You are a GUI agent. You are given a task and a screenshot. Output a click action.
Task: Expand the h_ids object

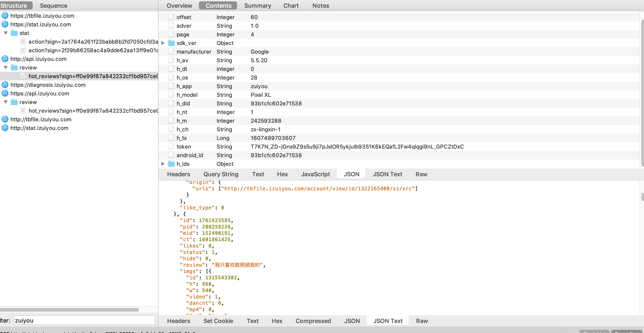pyautogui.click(x=163, y=164)
